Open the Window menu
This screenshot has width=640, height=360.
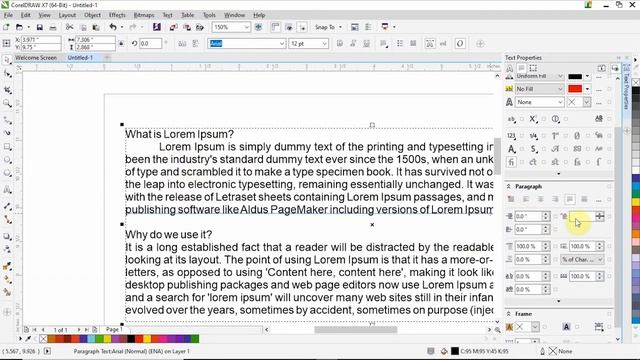pos(234,15)
